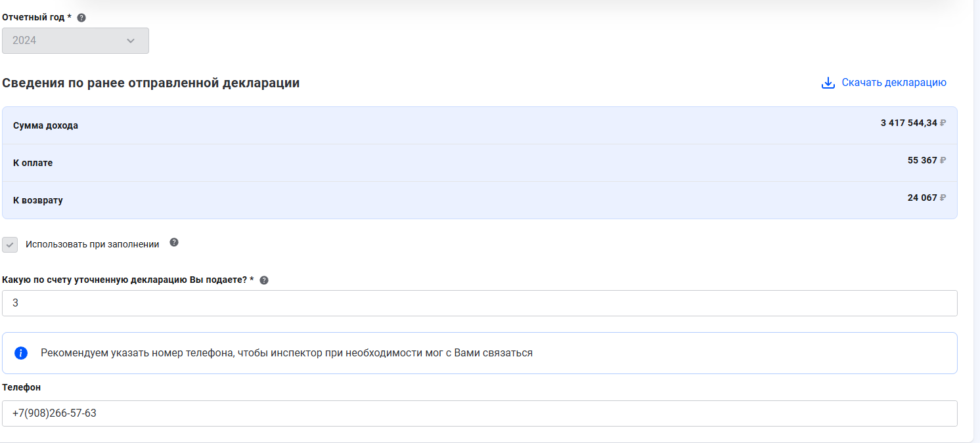Click the ruble sign in the "К возврату" row
This screenshot has width=980, height=443.
943,198
